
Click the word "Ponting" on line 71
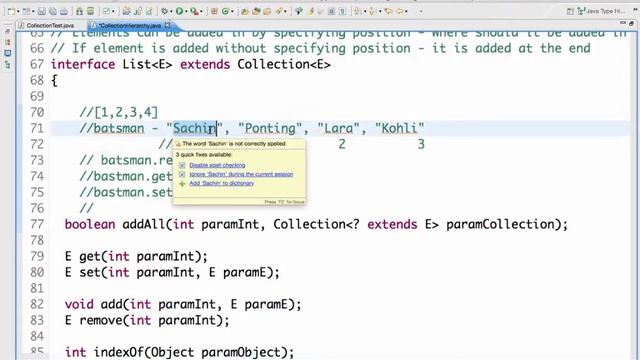click(270, 129)
